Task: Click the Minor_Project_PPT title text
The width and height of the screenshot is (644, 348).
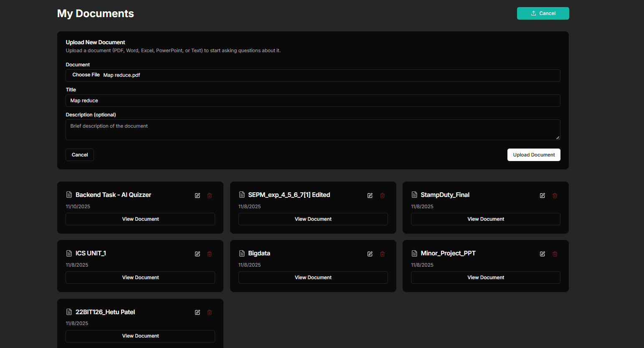Action: click(x=448, y=253)
